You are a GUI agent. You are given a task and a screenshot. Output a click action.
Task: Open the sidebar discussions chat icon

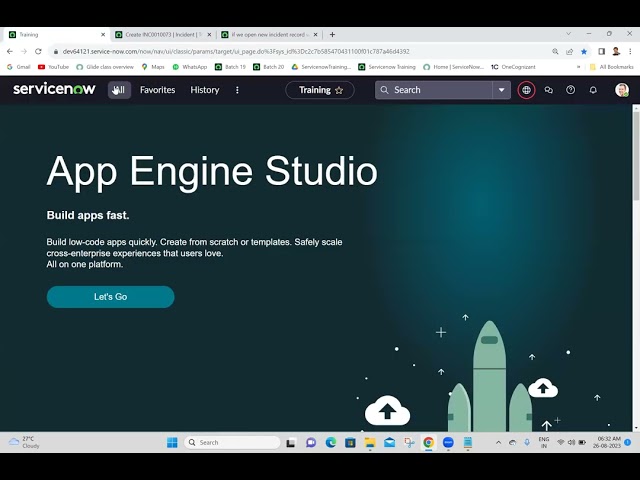point(549,90)
